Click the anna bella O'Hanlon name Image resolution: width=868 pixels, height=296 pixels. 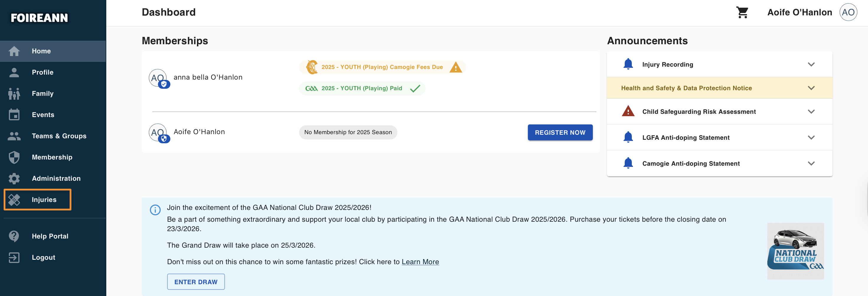[x=208, y=77]
